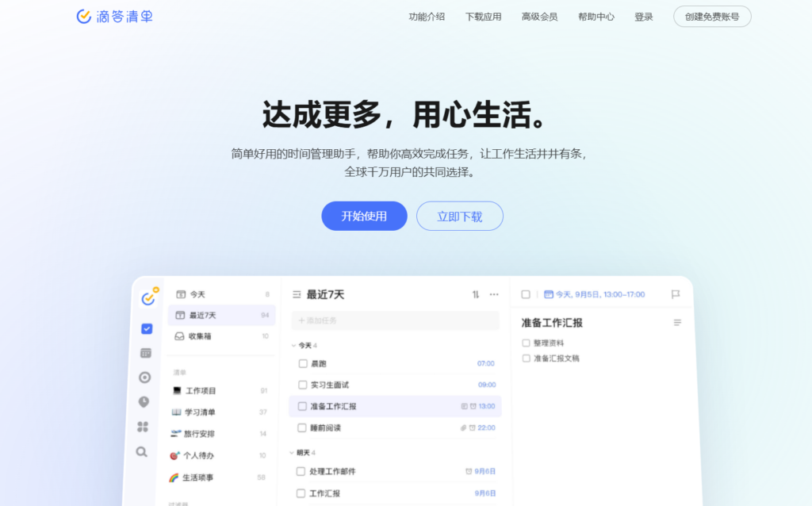Click the 开始使用 button
The height and width of the screenshot is (506, 812).
364,215
